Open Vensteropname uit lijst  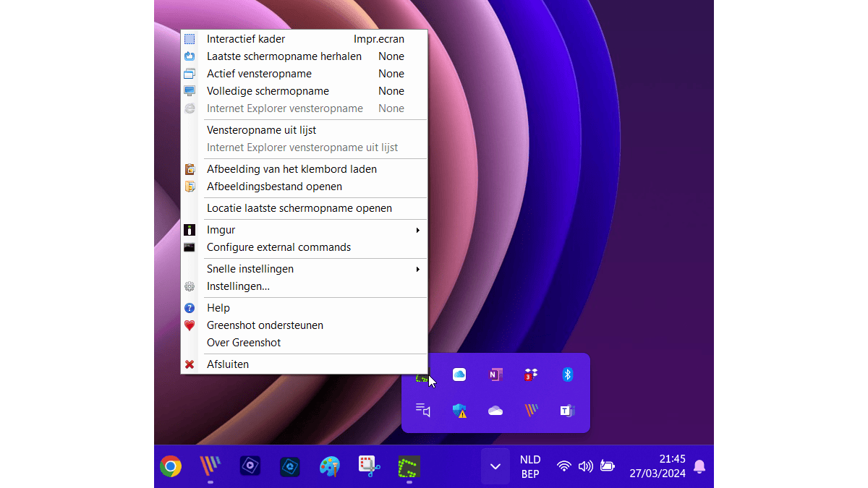pos(304,130)
